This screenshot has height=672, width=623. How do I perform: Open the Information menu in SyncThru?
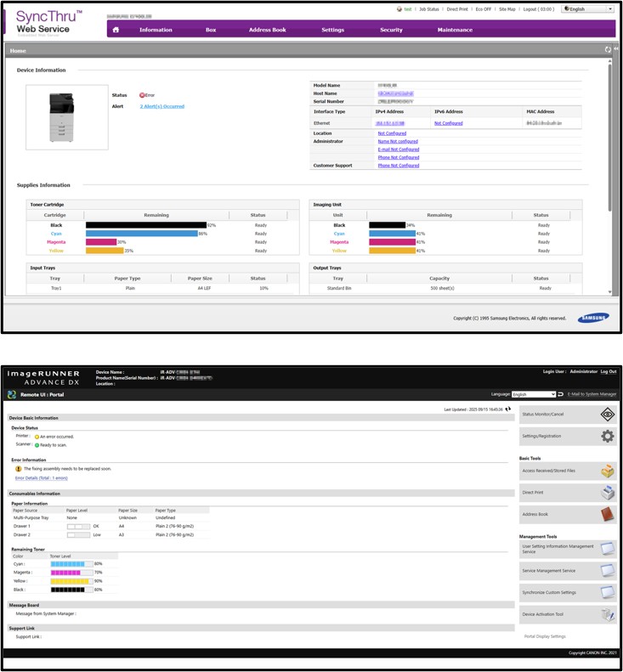[156, 30]
